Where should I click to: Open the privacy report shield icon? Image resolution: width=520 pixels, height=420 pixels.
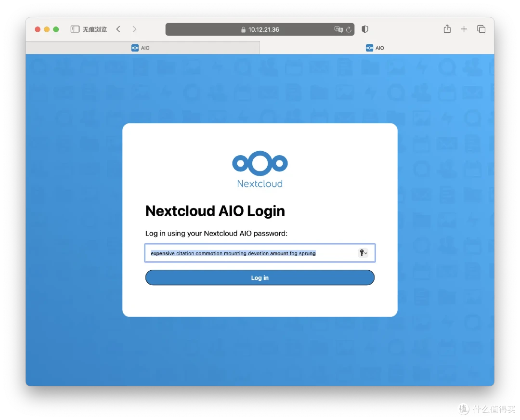click(x=365, y=29)
